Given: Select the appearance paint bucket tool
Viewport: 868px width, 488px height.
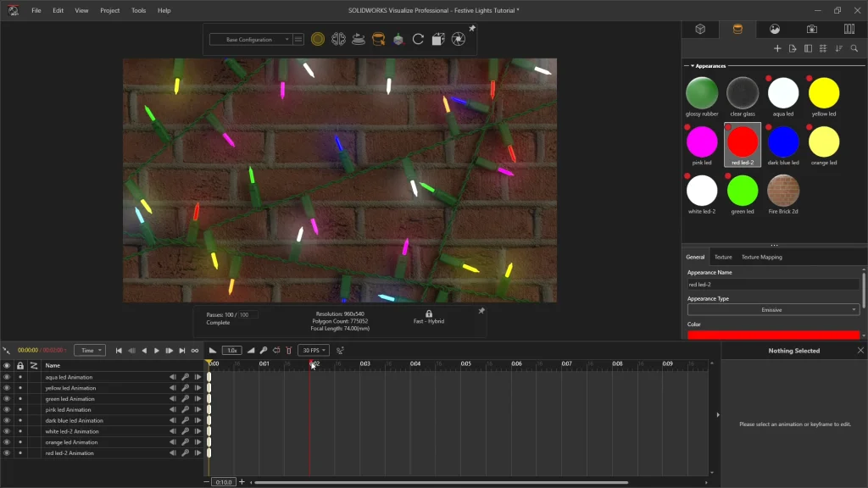Looking at the screenshot, I should click(378, 39).
